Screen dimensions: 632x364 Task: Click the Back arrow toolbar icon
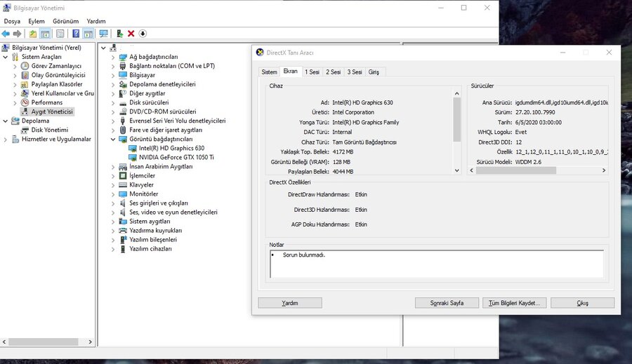(6, 34)
